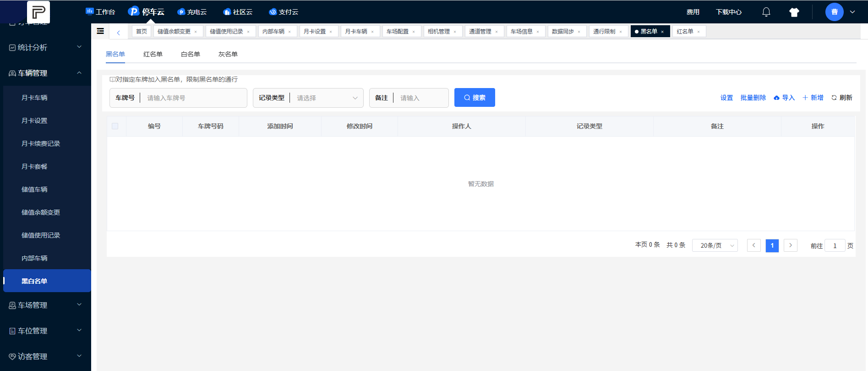Check the table select-all checkbox
The width and height of the screenshot is (868, 371).
115,126
